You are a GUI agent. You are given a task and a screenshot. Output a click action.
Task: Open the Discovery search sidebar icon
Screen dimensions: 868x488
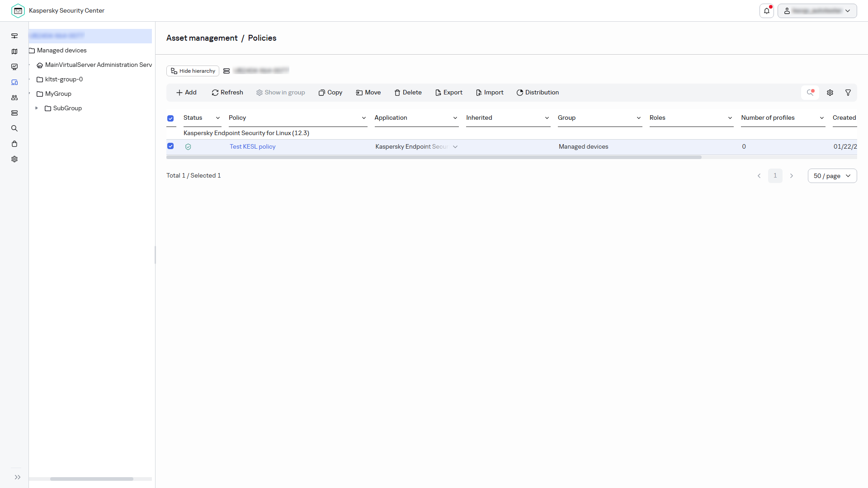click(14, 128)
